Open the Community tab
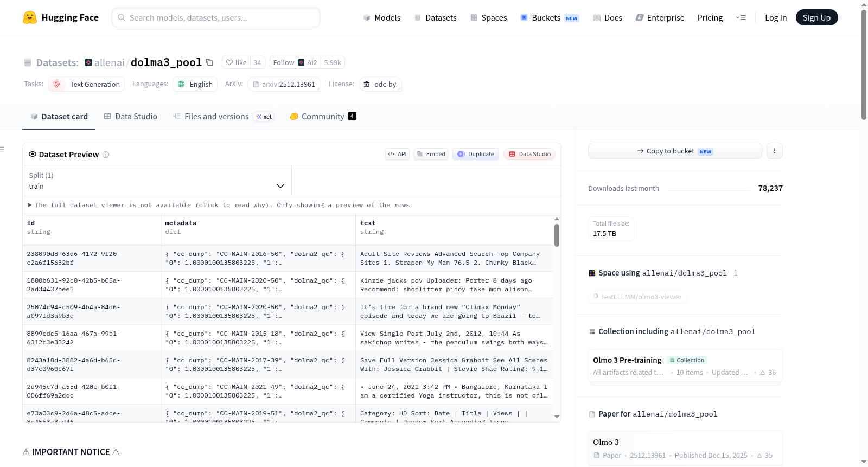Image resolution: width=868 pixels, height=467 pixels. coord(323,117)
